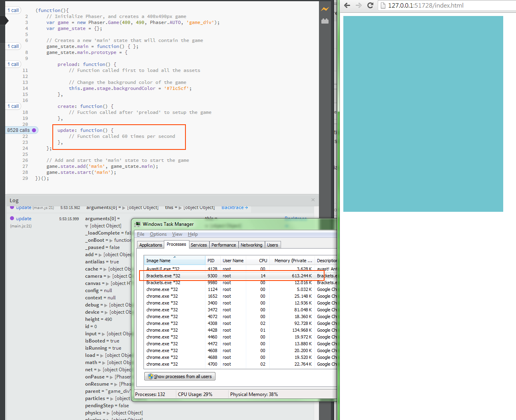Sort processes by PID column
The height and width of the screenshot is (420, 516).
tap(213, 261)
